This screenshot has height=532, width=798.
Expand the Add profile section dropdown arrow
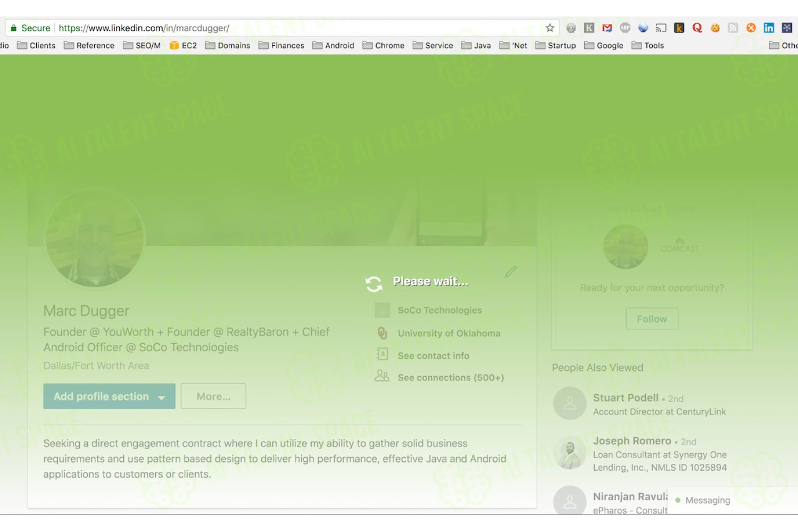[161, 397]
